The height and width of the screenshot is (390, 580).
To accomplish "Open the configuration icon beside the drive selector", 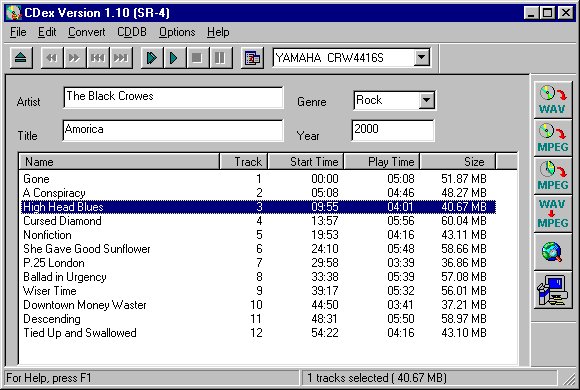I will point(252,58).
